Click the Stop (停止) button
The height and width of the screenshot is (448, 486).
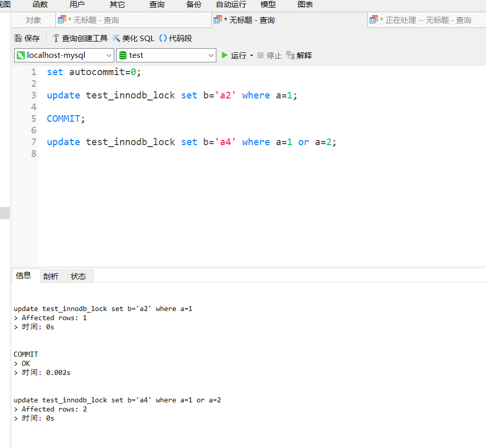pyautogui.click(x=270, y=55)
